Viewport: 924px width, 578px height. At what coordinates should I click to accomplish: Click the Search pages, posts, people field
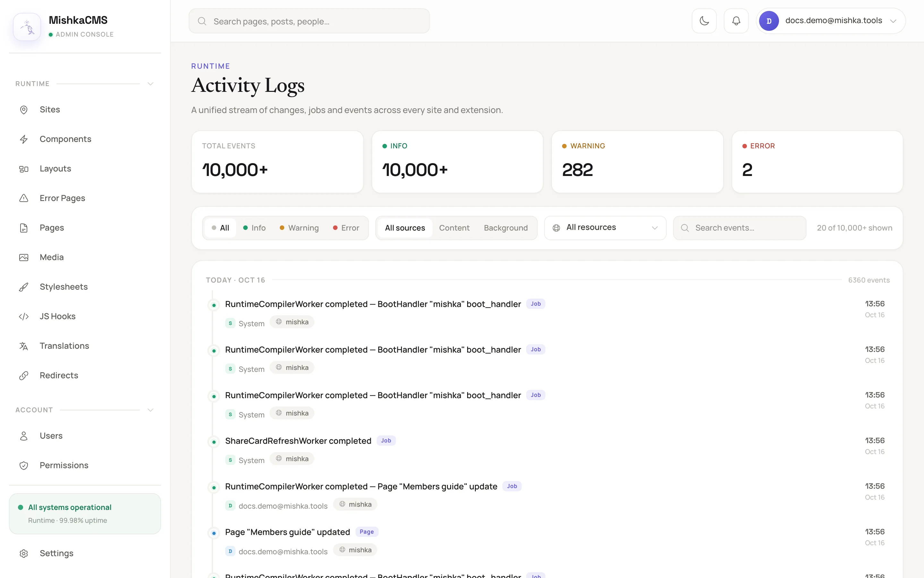click(x=309, y=21)
